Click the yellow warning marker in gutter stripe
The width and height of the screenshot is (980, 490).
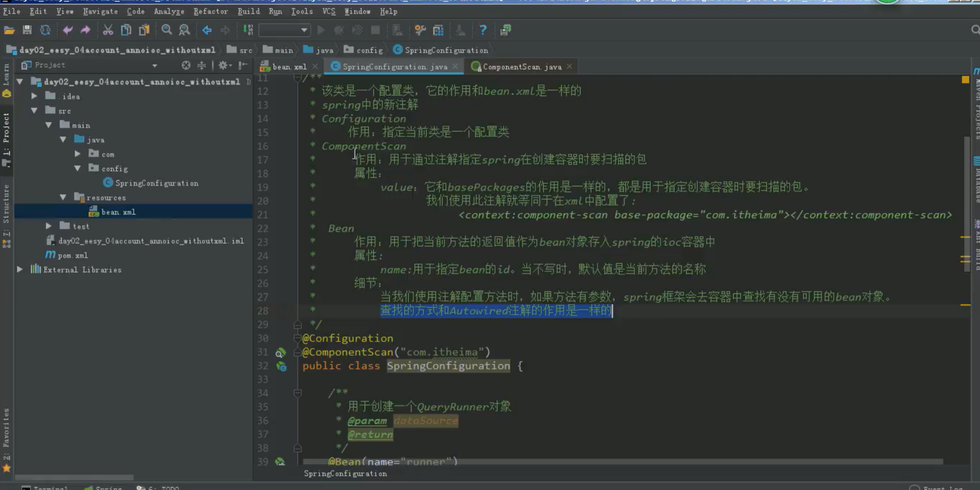[x=965, y=79]
